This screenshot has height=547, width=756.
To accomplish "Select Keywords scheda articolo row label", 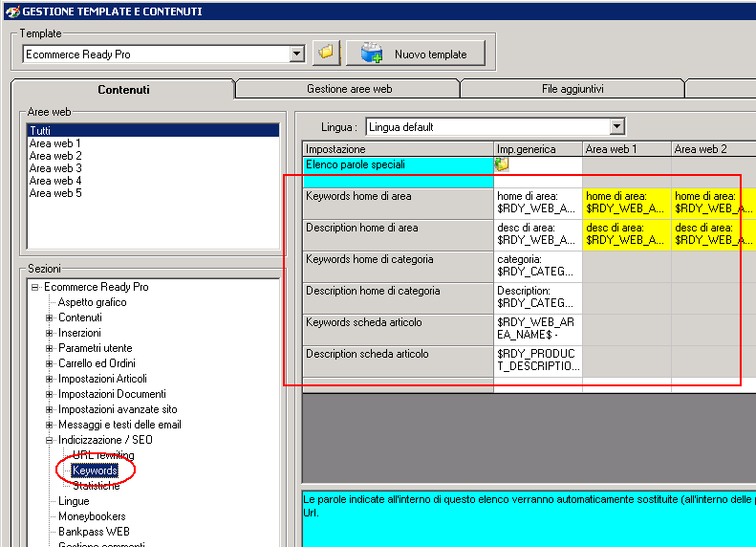I will click(399, 330).
